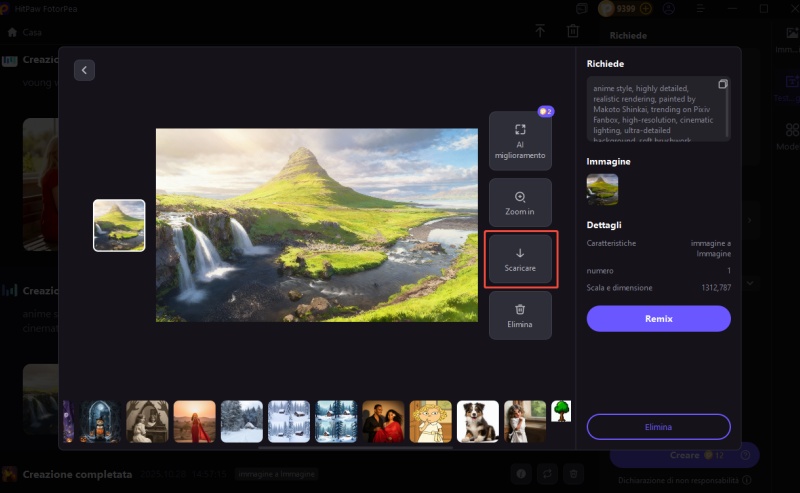Select the green tree thumbnail
This screenshot has height=493, width=800.
561,411
